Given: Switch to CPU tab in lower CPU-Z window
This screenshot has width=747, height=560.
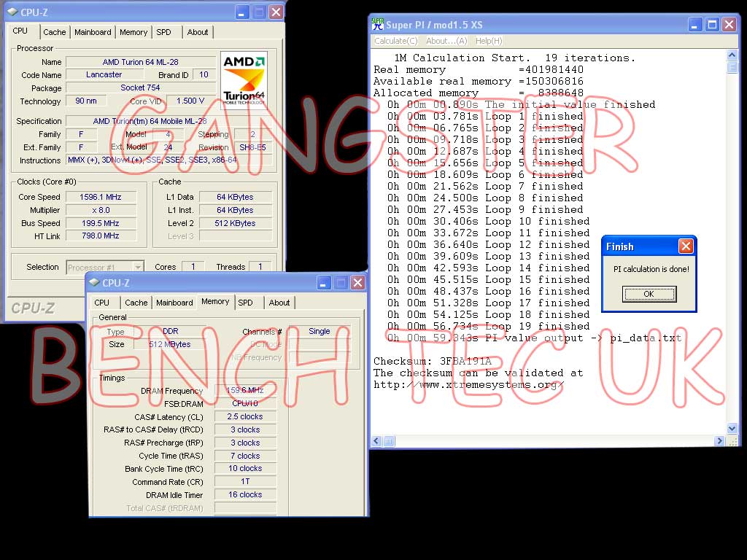Looking at the screenshot, I should (x=101, y=303).
